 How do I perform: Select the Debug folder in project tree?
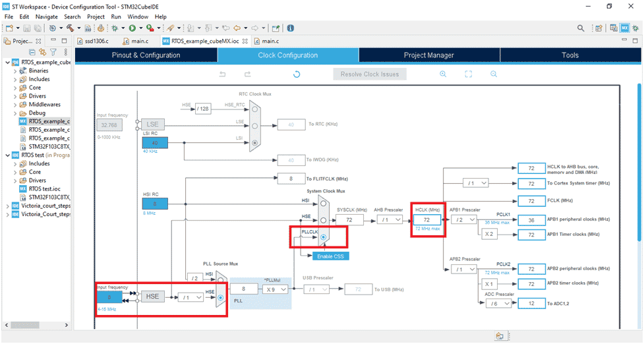coord(37,113)
